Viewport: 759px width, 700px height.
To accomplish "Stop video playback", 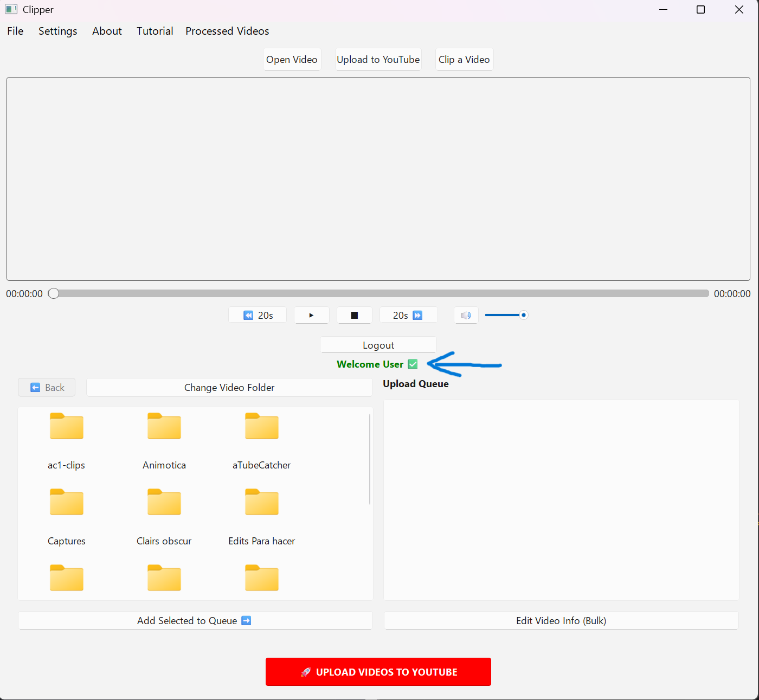I will [x=354, y=315].
